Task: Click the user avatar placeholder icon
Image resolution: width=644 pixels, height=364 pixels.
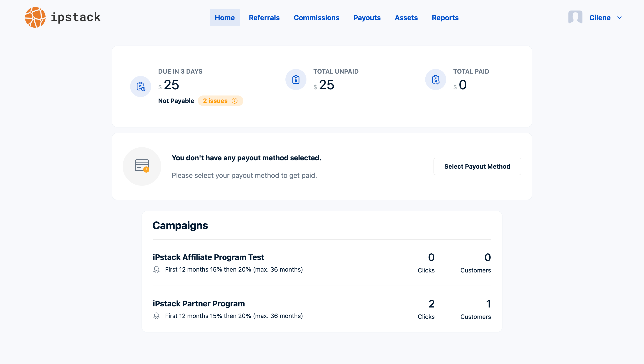Action: [x=575, y=17]
